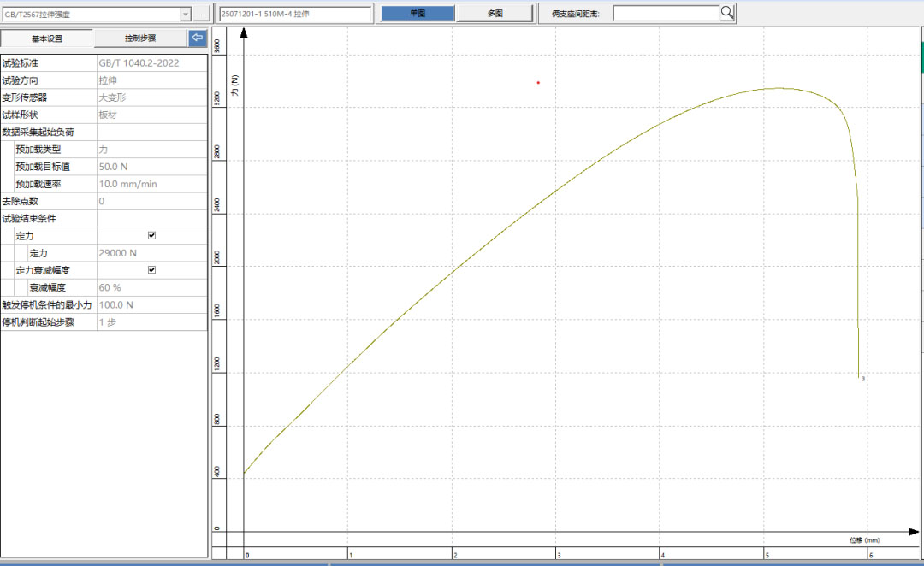Click curve end-point marker labeled 3
This screenshot has height=566, width=924.
[859, 376]
